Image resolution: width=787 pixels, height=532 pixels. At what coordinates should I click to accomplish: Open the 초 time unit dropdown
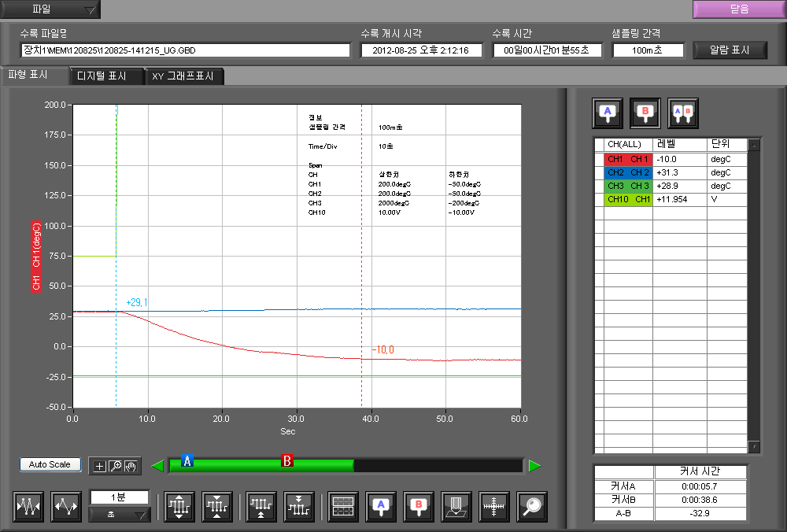[120, 515]
